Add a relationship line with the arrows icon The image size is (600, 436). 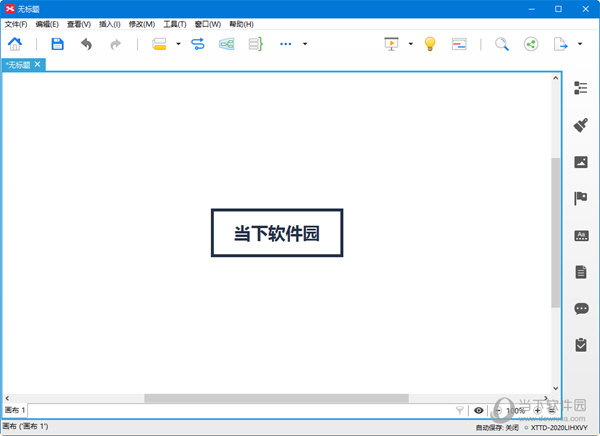pyautogui.click(x=198, y=44)
